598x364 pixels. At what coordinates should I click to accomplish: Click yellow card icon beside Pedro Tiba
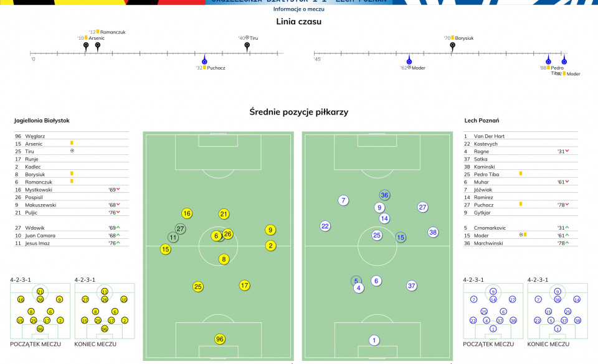pyautogui.click(x=521, y=174)
